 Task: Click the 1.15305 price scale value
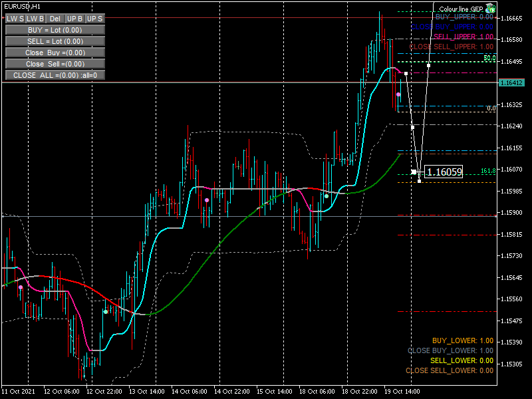point(511,364)
